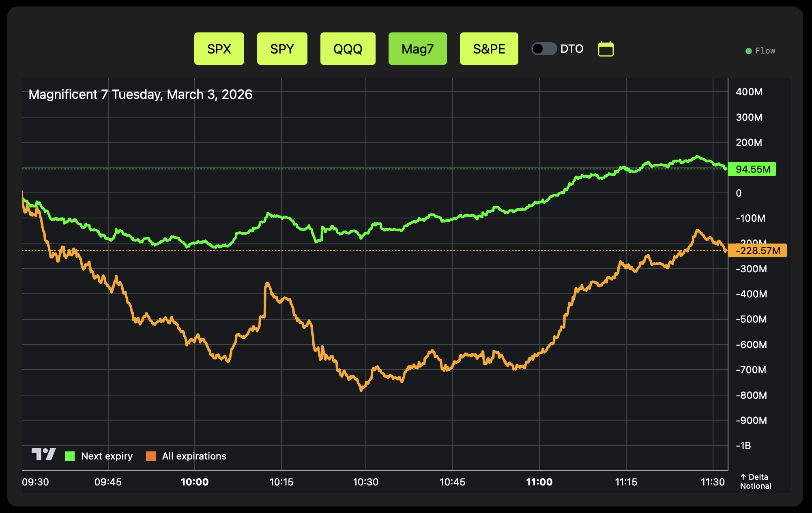Switch to the QQQ tab
Viewport: 812px width, 513px height.
click(x=348, y=49)
